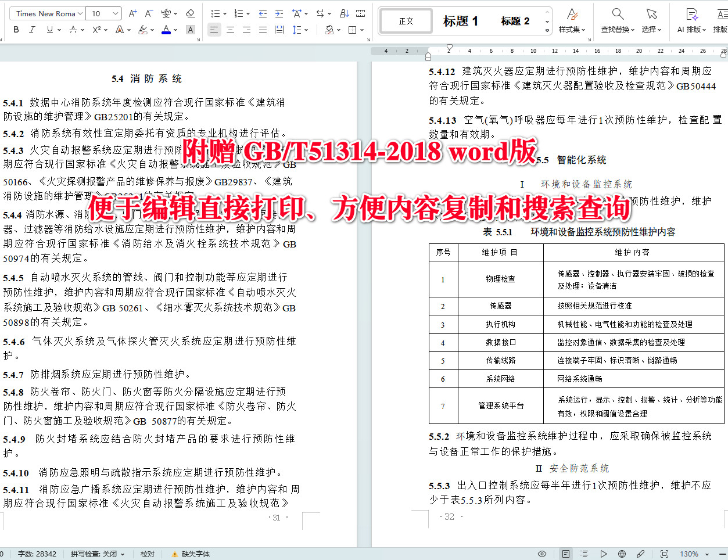Toggle show paragraph marks icon
Image resolution: width=728 pixels, height=560 pixels.
pyautogui.click(x=361, y=13)
